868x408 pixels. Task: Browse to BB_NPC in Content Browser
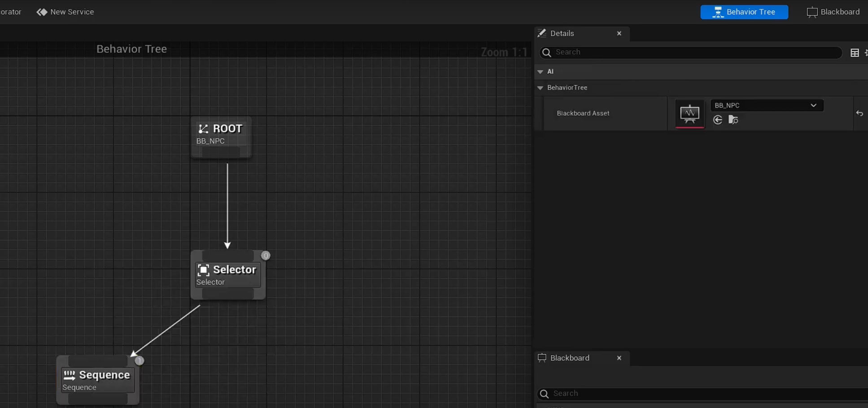[x=733, y=120]
